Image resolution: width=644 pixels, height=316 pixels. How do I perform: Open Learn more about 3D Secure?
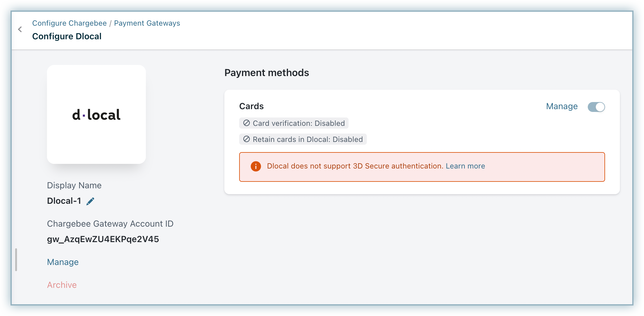tap(465, 166)
